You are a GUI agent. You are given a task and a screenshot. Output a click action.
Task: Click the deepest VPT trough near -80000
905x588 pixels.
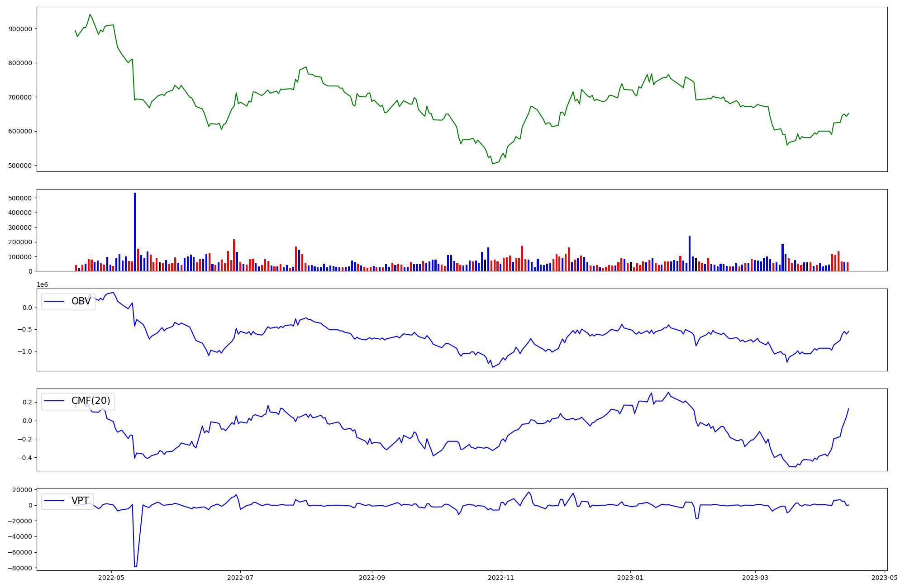[x=135, y=566]
